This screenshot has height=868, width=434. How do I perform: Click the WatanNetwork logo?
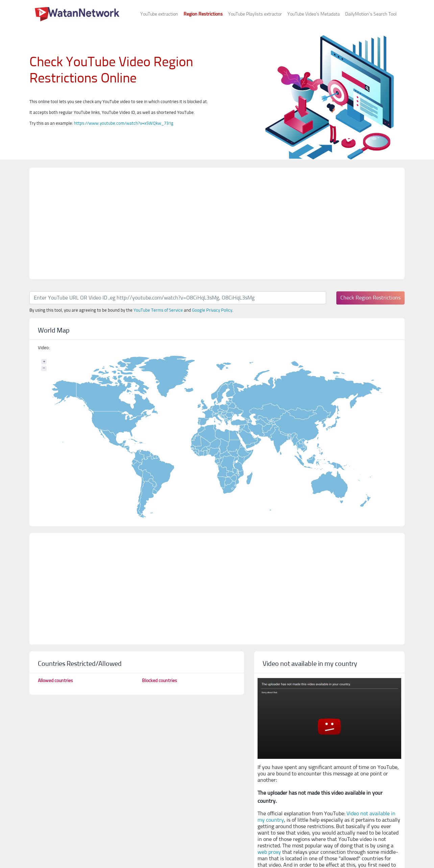coord(77,14)
